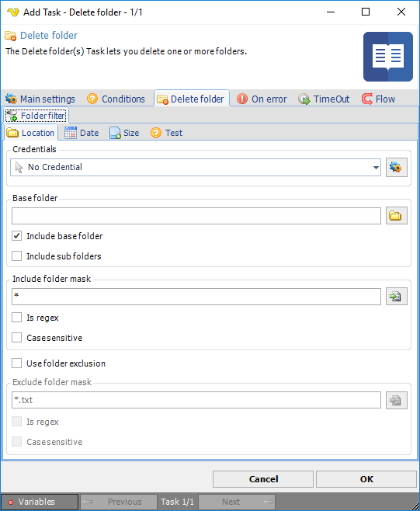Click the Base folder input field
Viewport: 420px width, 511px height.
[x=196, y=216]
